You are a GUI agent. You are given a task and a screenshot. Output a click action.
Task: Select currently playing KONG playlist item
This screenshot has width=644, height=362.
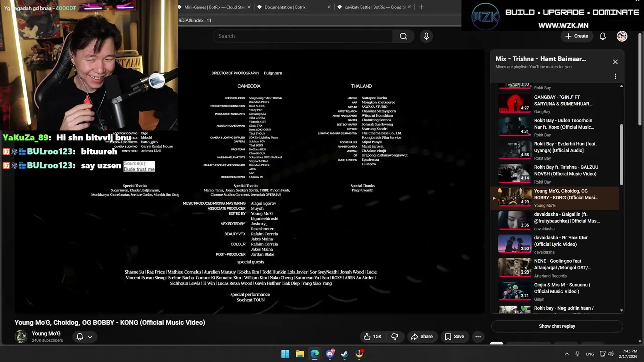tap(556, 198)
